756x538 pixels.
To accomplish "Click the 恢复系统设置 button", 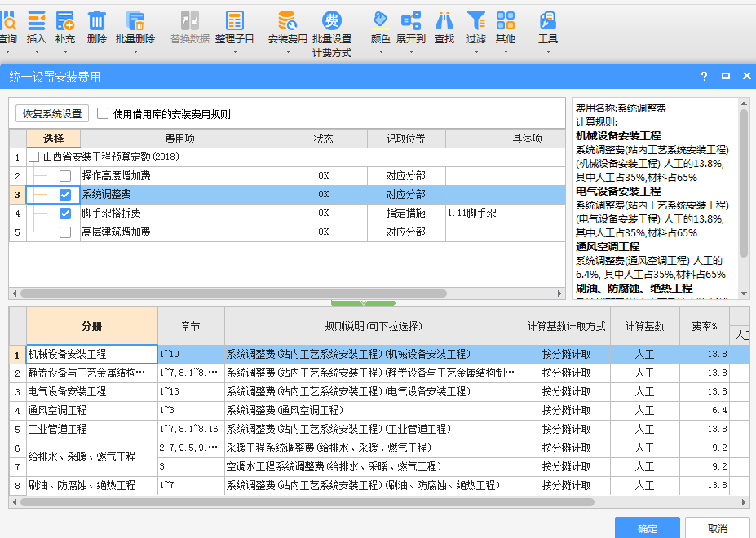I will (x=52, y=114).
